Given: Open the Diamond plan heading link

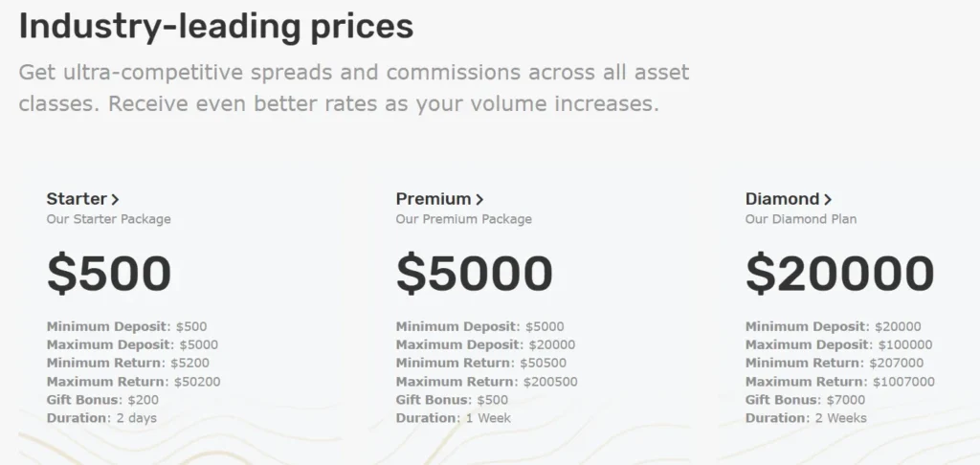Looking at the screenshot, I should click(x=782, y=199).
